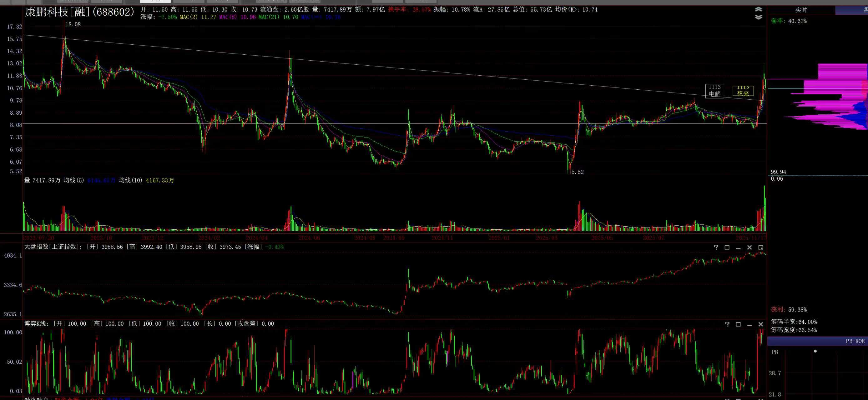Click the MAC(21) moving average label
The image size is (868, 400).
[269, 17]
